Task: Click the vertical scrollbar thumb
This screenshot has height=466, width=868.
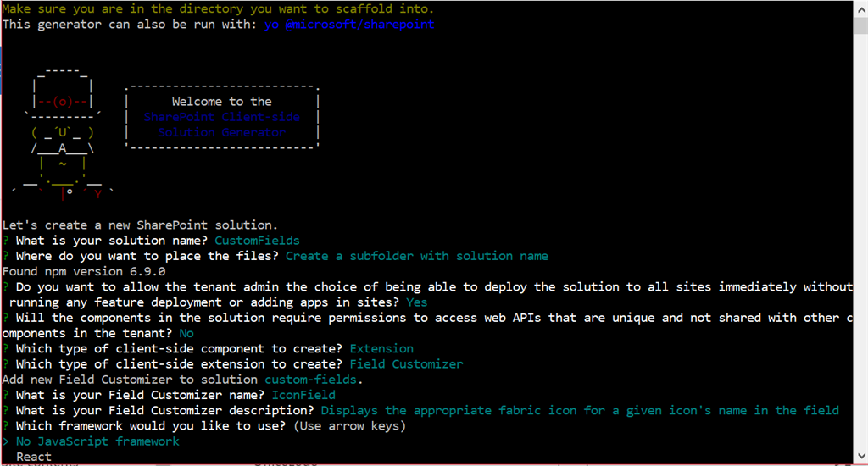Action: [861, 25]
